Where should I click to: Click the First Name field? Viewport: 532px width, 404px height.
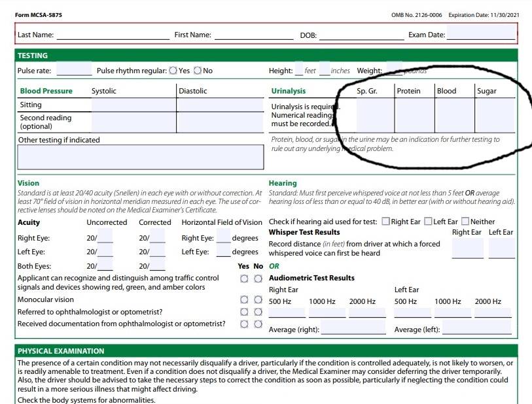pos(254,34)
